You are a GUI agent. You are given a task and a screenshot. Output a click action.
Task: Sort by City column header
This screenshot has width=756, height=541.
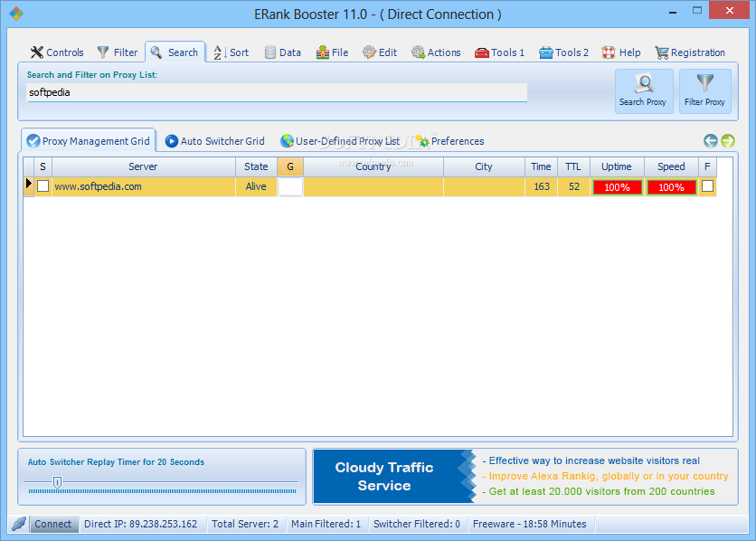[x=484, y=166]
